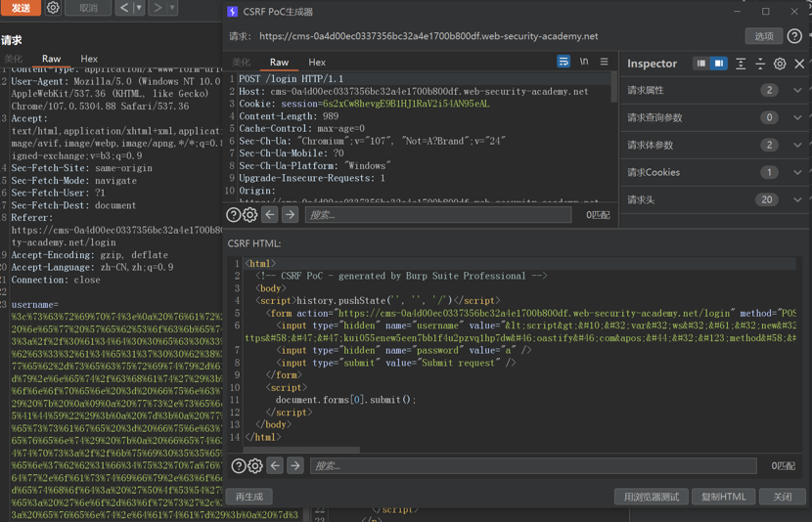Expand all Inspector sections icon
This screenshot has width=812, height=522.
[x=741, y=64]
